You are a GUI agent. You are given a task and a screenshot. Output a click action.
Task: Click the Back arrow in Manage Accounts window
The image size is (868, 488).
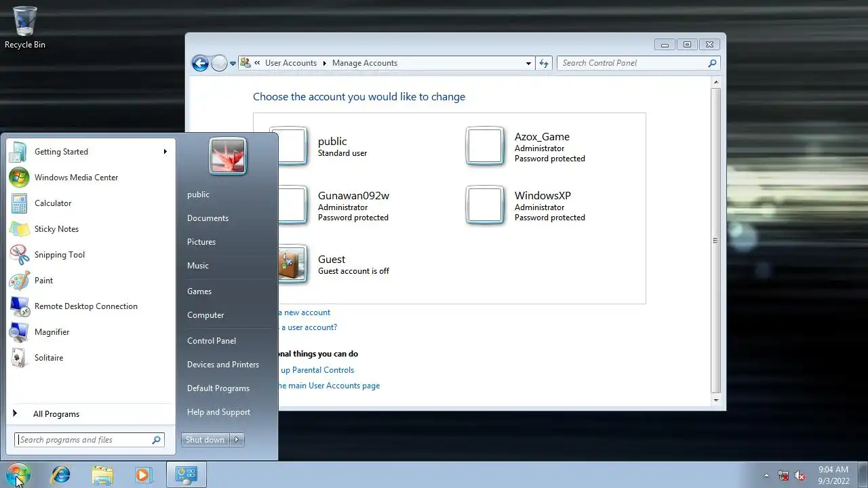click(200, 63)
